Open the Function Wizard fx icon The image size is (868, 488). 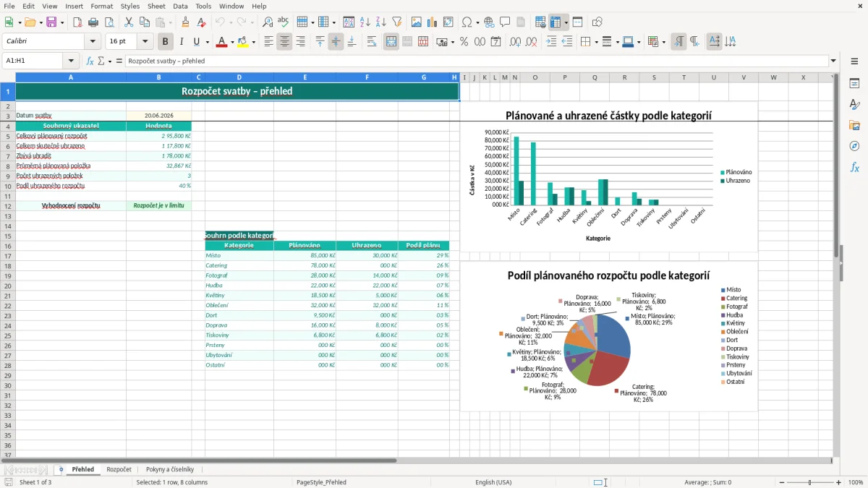(90, 61)
